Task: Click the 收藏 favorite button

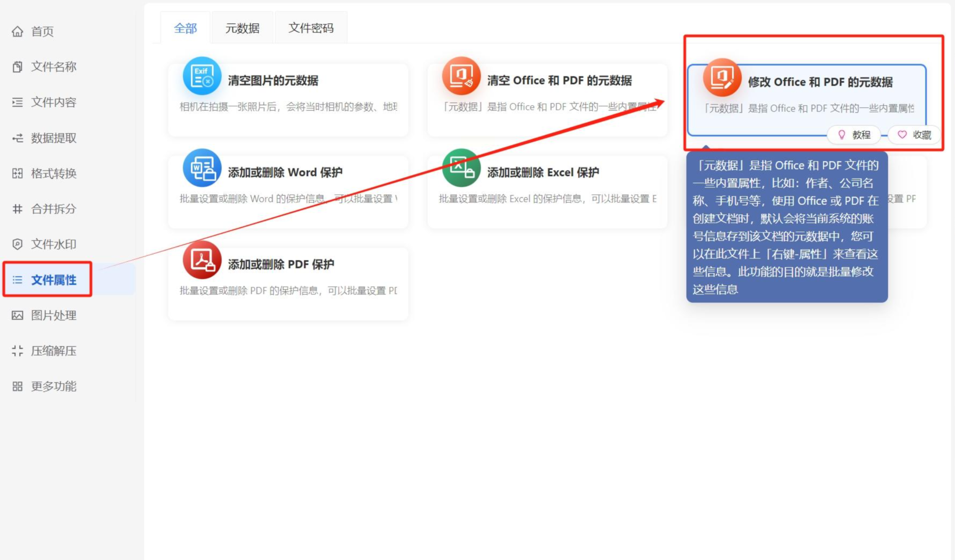Action: (914, 135)
